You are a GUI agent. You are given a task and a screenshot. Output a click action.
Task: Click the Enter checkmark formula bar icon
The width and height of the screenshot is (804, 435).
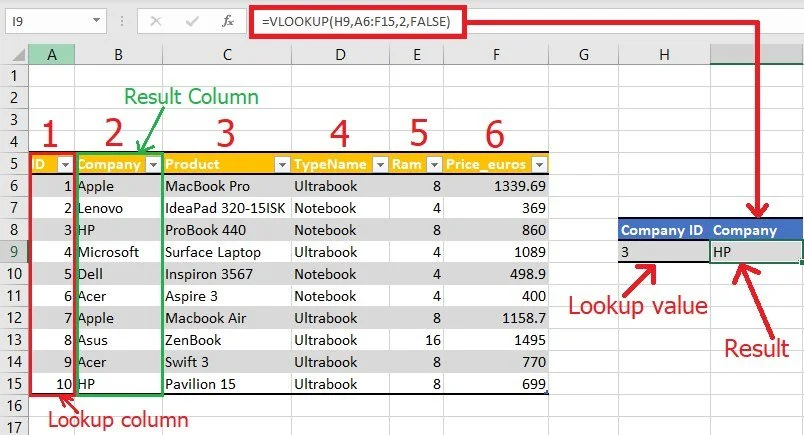pyautogui.click(x=192, y=21)
